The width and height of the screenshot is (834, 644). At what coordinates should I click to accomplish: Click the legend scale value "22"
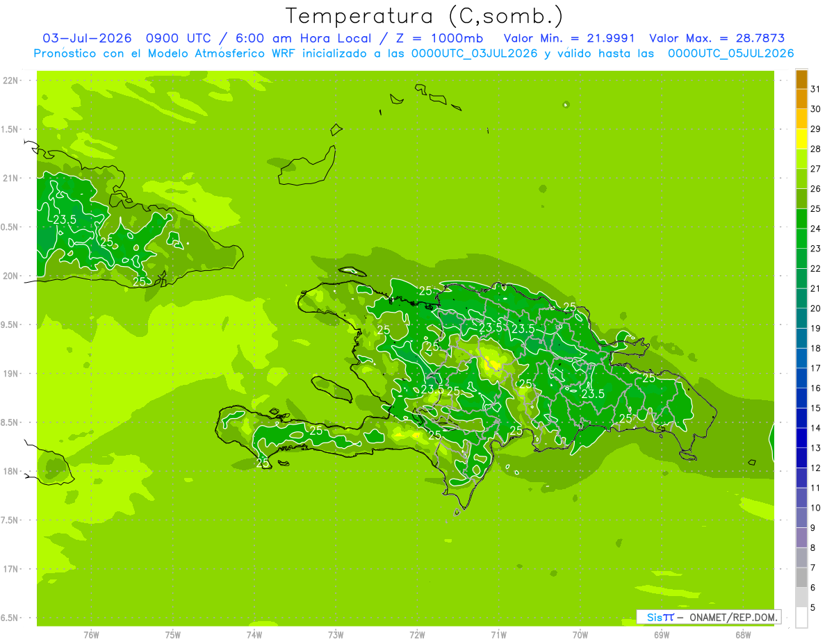[815, 268]
